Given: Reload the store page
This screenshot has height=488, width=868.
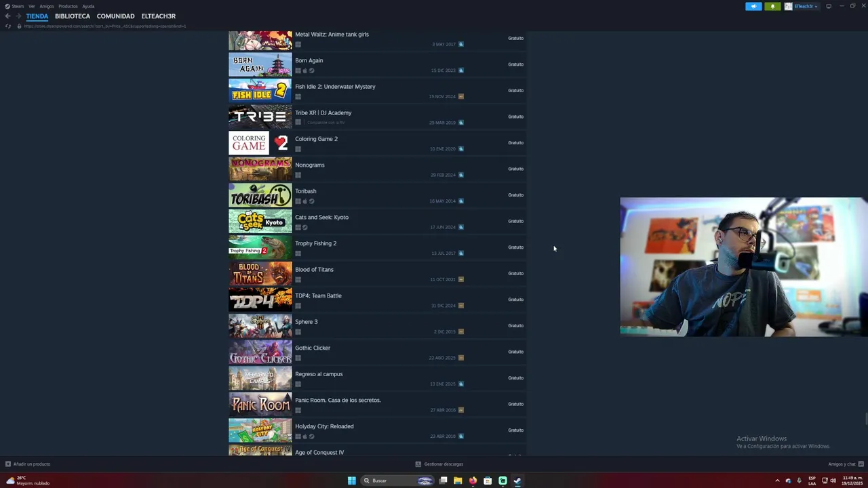Looking at the screenshot, I should pos(8,26).
